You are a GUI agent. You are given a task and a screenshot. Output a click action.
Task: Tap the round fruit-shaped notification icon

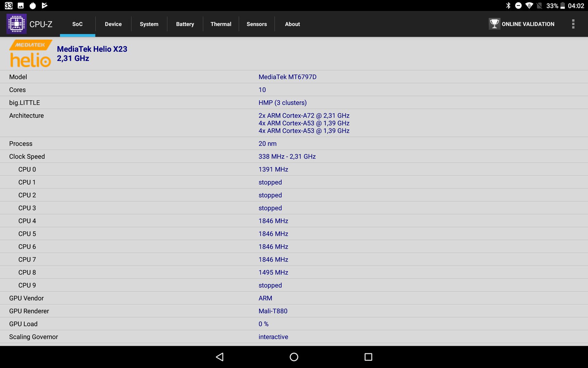click(x=33, y=5)
